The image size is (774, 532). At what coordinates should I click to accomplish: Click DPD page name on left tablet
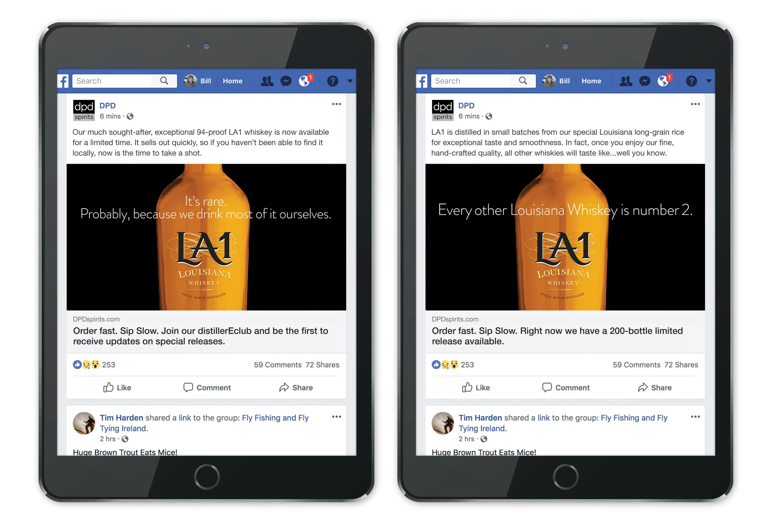(x=107, y=106)
